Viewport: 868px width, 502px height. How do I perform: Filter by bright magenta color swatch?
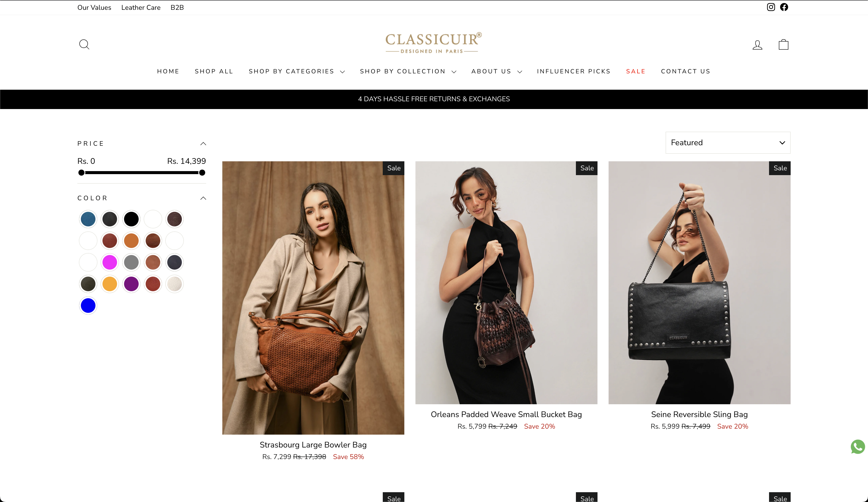tap(110, 263)
